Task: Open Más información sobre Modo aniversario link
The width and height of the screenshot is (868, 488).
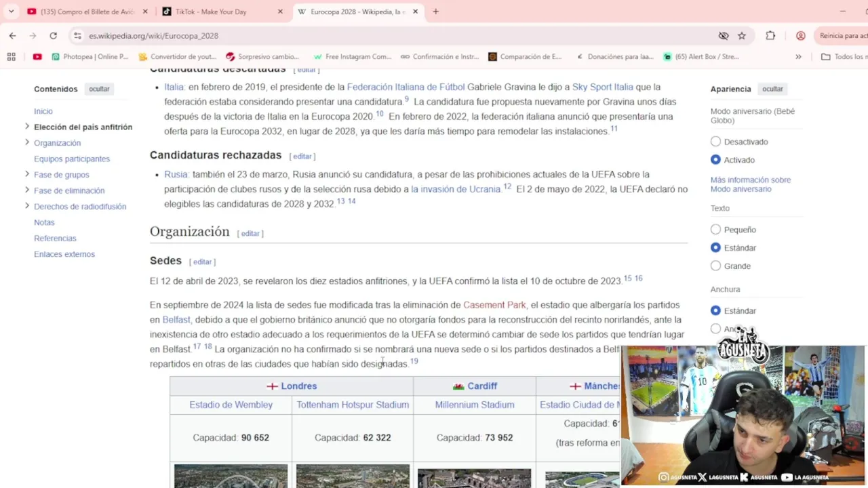Action: (751, 184)
